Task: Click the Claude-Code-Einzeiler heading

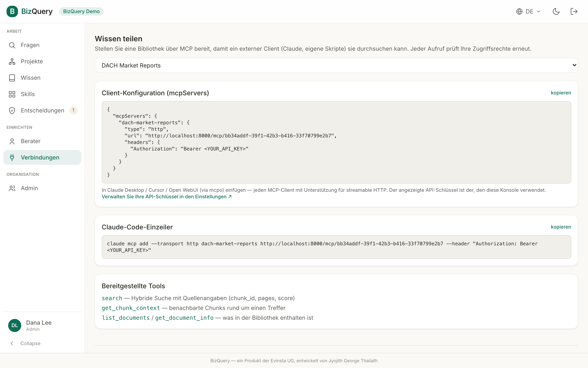Action: (x=137, y=227)
